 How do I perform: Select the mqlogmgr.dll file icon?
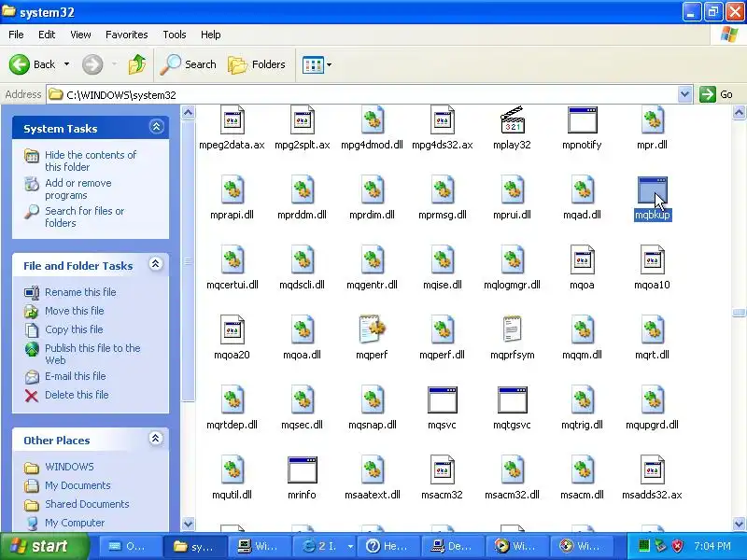pyautogui.click(x=512, y=260)
